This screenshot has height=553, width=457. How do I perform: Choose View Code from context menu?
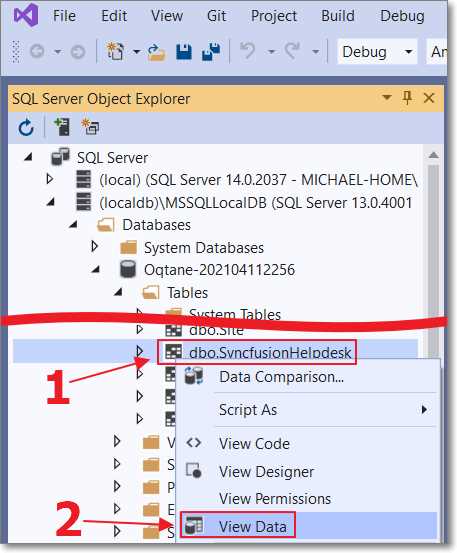[x=254, y=444]
